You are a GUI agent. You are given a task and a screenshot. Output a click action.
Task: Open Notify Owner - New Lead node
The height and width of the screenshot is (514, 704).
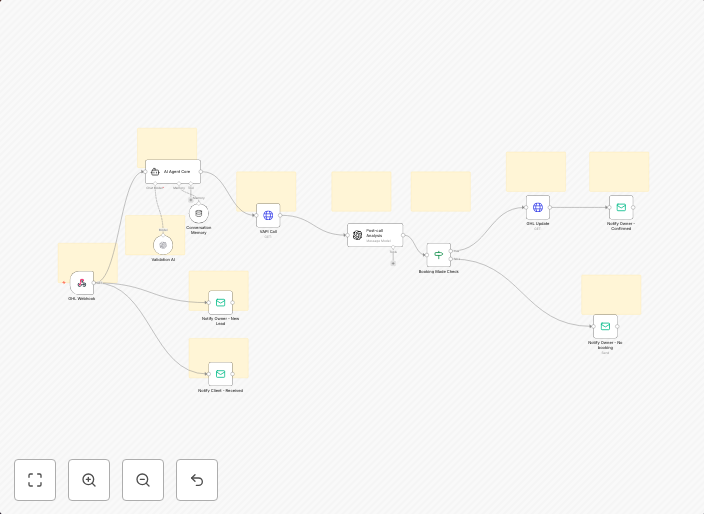[x=220, y=302]
